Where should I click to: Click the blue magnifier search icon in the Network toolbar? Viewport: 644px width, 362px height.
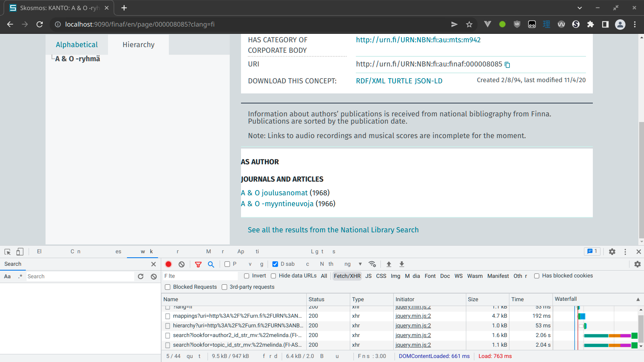pyautogui.click(x=211, y=264)
